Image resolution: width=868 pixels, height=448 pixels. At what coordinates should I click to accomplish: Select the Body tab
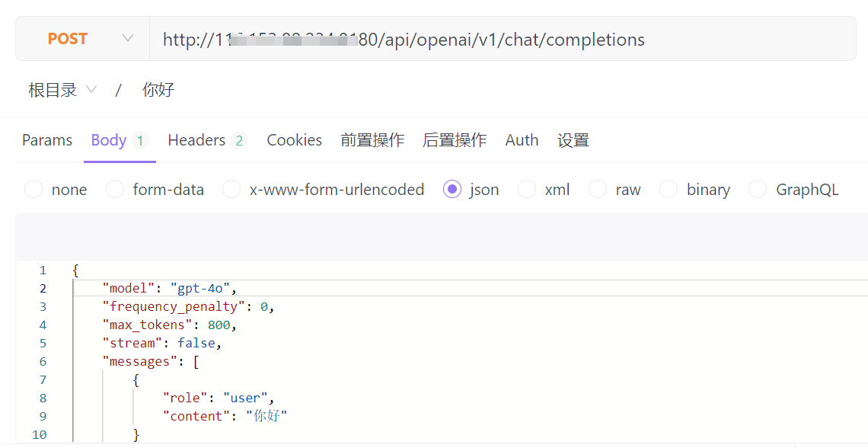109,140
